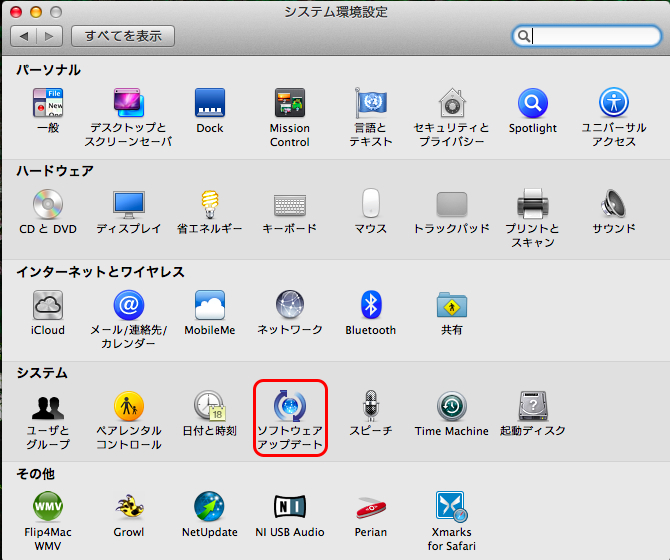Open the 省エネルギー energy saver pane
The width and height of the screenshot is (670, 560).
(x=209, y=204)
